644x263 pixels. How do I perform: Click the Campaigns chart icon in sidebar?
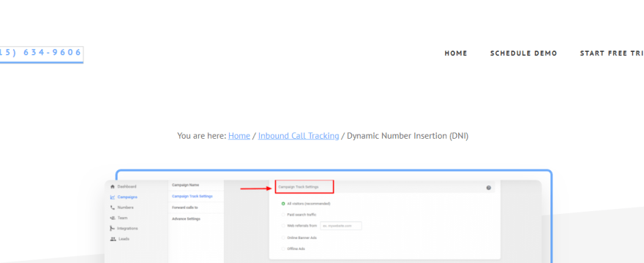(113, 197)
